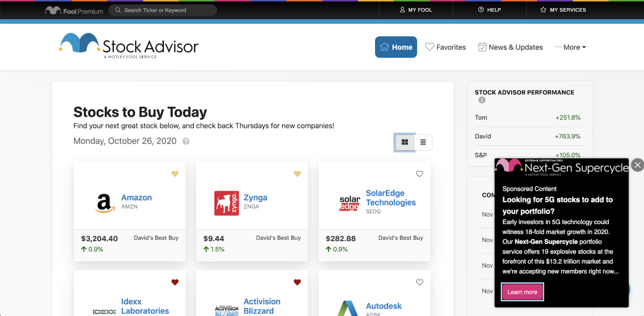The height and width of the screenshot is (316, 644).
Task: Click the AMZN ticker symbol
Action: coord(129,207)
